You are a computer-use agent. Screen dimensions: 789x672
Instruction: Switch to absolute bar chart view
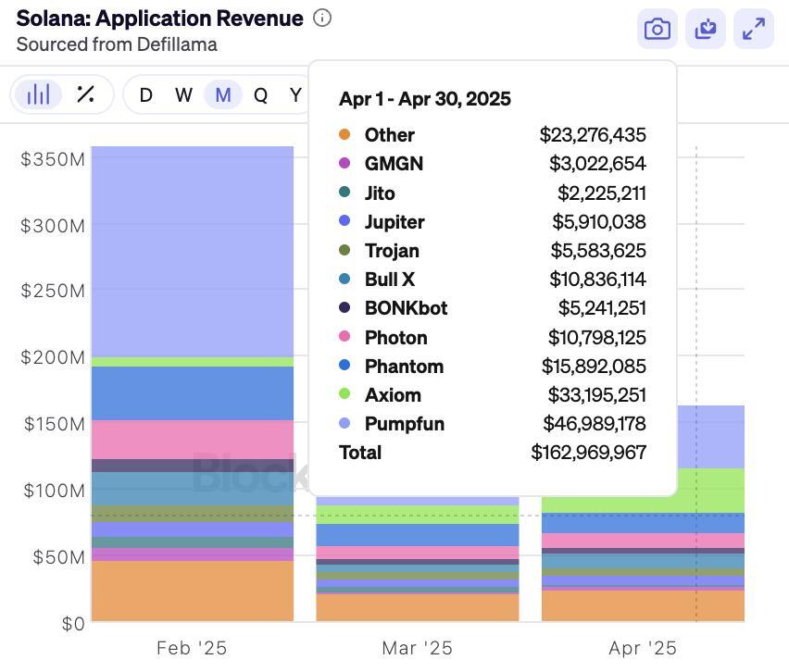[x=38, y=94]
